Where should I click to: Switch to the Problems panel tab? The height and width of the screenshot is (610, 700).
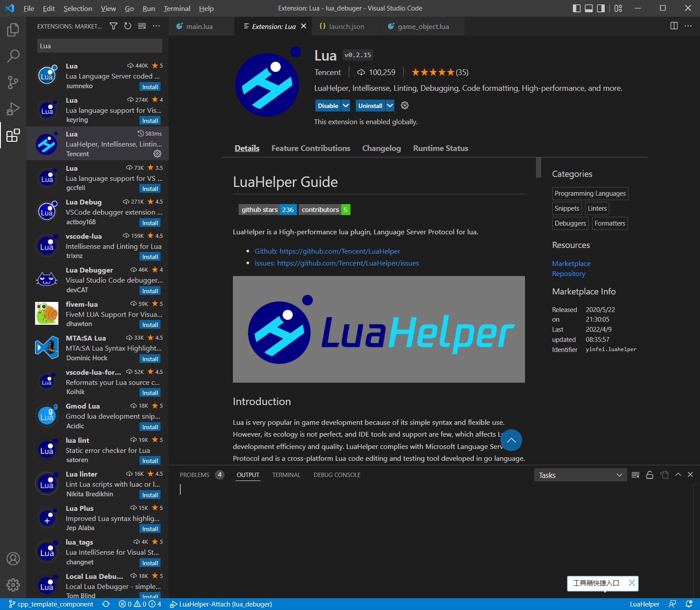201,475
